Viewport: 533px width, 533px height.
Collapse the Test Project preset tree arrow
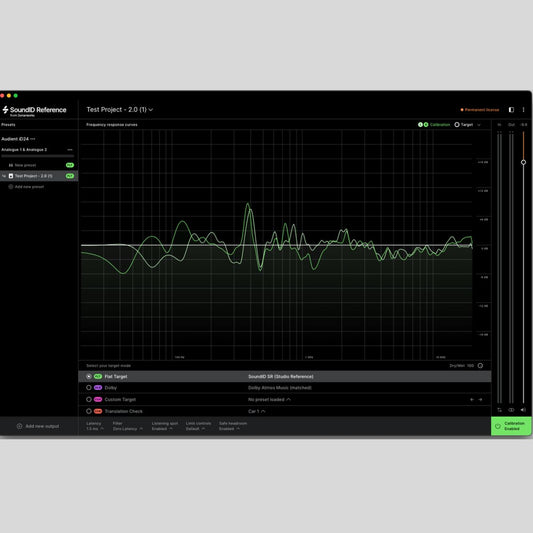[x=4, y=176]
